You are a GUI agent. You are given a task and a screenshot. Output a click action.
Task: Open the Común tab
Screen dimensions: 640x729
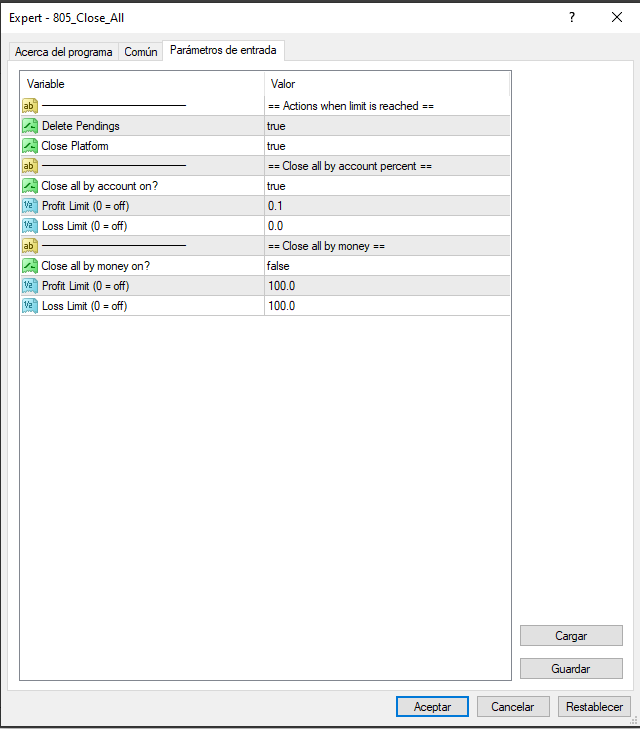click(x=141, y=52)
